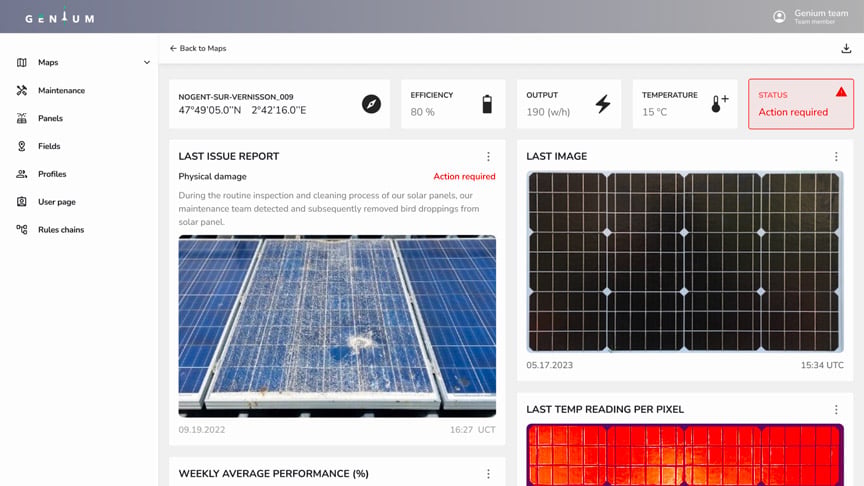The width and height of the screenshot is (864, 486).
Task: Click the Output lightning bolt icon
Action: click(603, 104)
